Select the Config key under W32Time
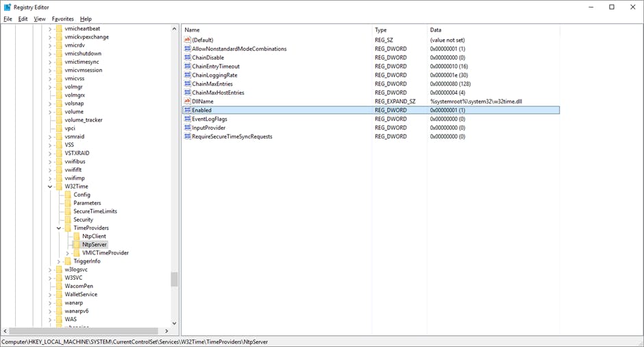 point(82,195)
